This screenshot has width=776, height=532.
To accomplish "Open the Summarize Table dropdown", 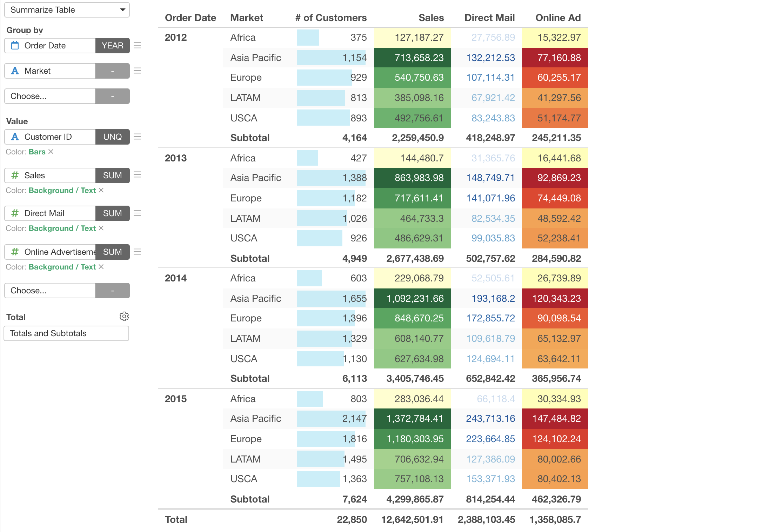I will pyautogui.click(x=67, y=10).
